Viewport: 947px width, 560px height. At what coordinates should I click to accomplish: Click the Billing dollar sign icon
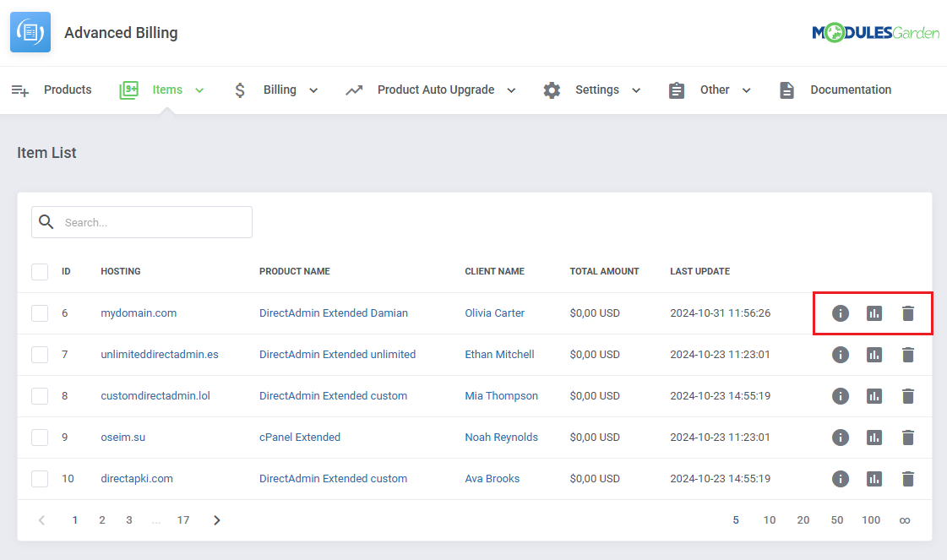click(240, 90)
